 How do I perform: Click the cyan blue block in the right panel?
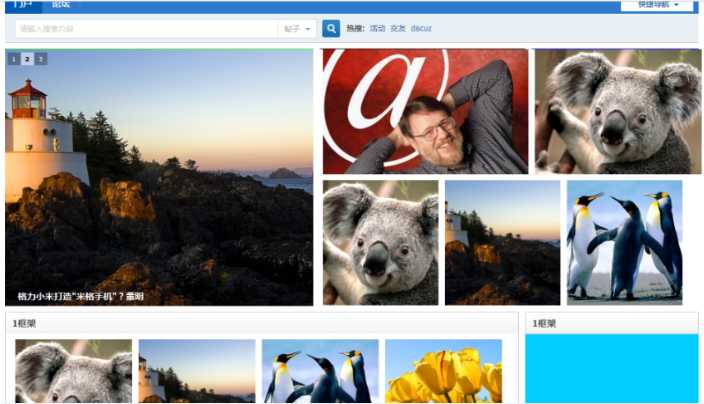(x=612, y=369)
